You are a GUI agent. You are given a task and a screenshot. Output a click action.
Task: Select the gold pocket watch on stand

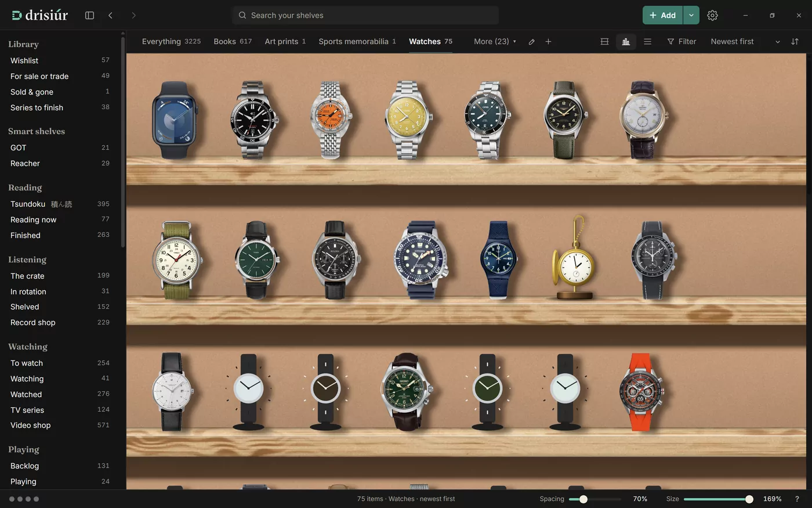574,258
